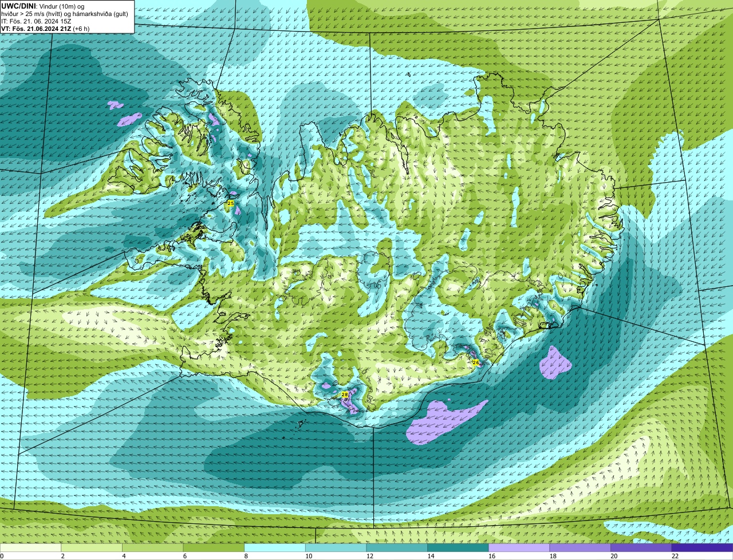Click the 12–14 m/s teal legend swatch

coord(397,547)
